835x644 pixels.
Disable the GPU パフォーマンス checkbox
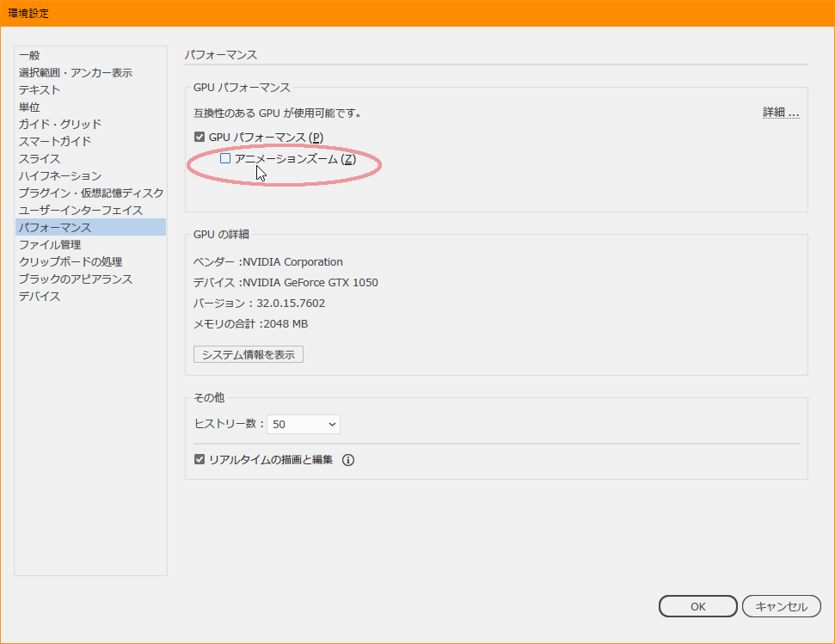click(x=199, y=137)
